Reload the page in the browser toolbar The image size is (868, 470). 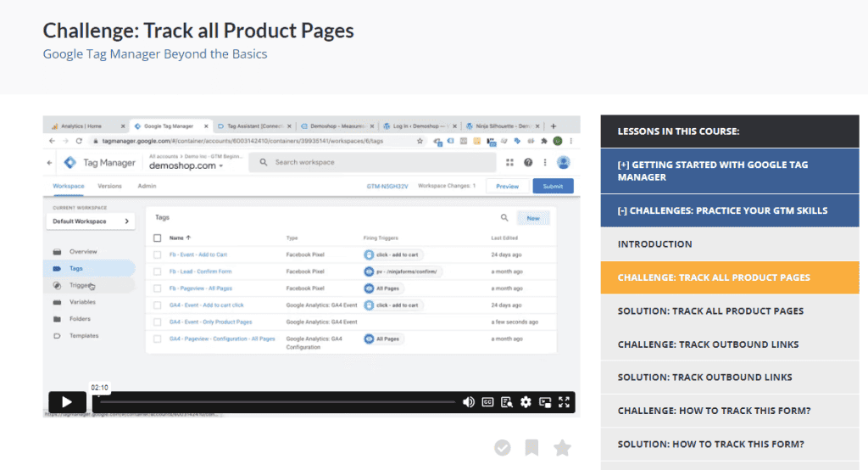coord(79,142)
